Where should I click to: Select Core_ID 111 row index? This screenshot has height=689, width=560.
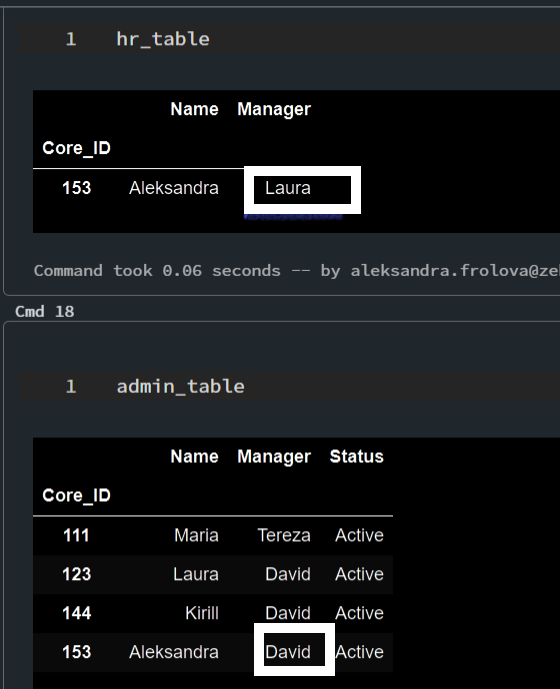(76, 535)
